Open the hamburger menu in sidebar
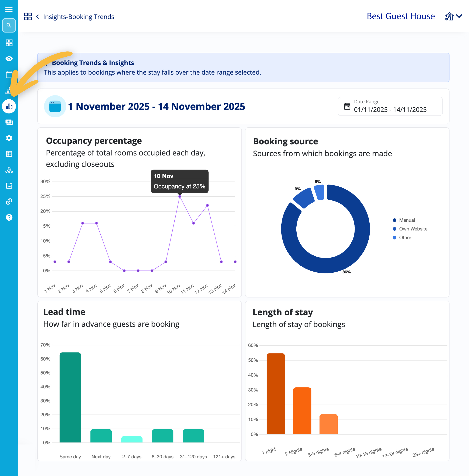This screenshot has width=469, height=476. (x=9, y=10)
